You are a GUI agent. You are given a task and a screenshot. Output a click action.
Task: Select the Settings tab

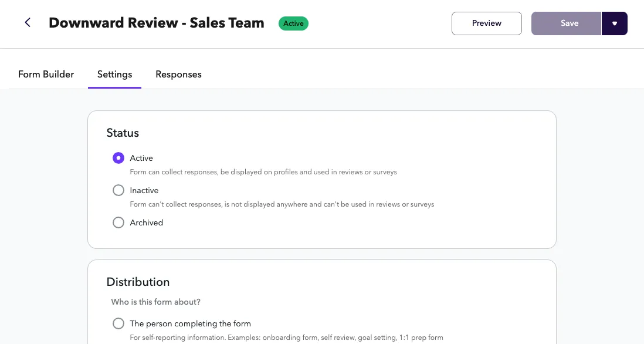click(x=114, y=75)
